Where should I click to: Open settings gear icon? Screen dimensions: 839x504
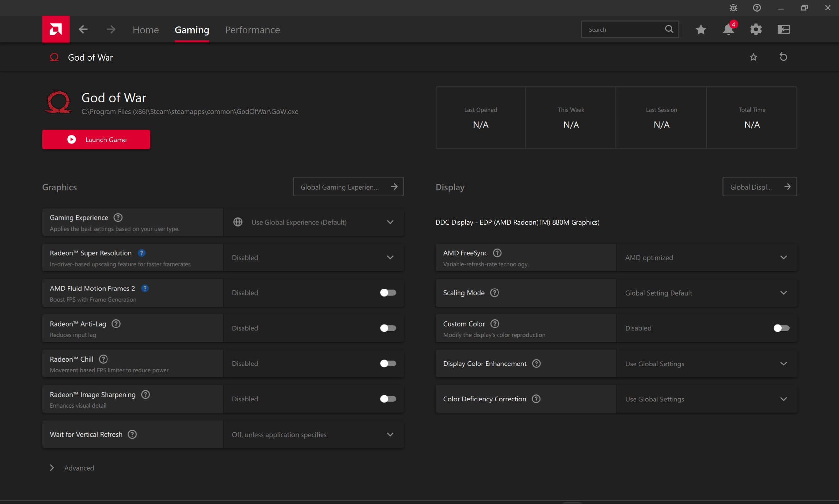[756, 29]
